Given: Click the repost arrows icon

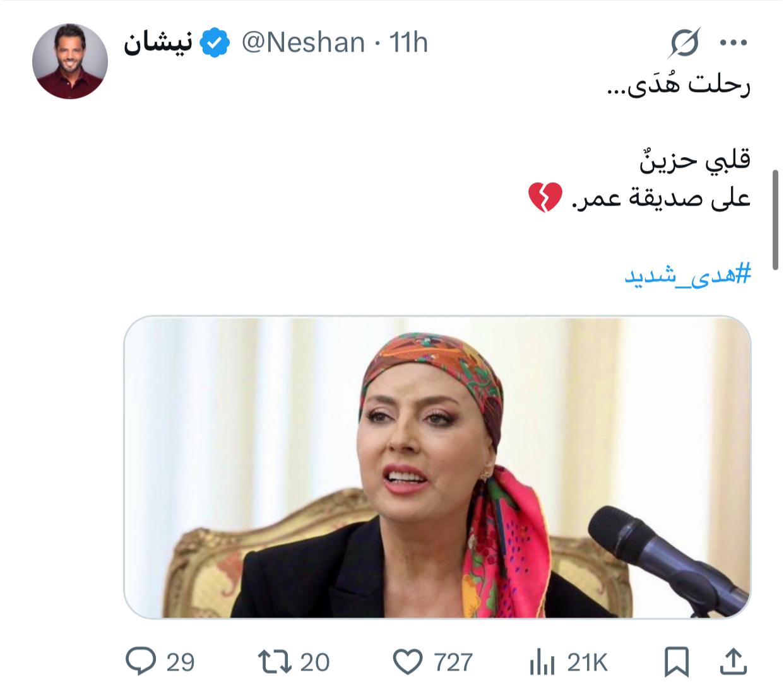Looking at the screenshot, I should (x=274, y=662).
